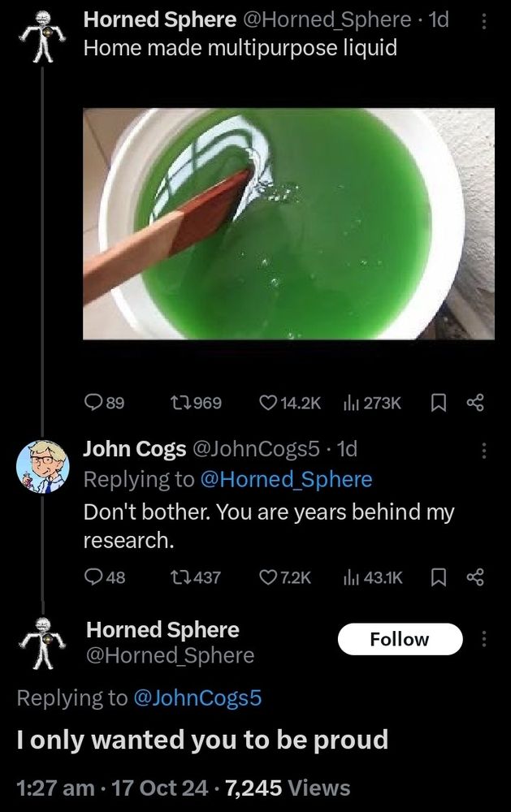Open the @Horned_Sphere link in John's reply

(x=285, y=480)
